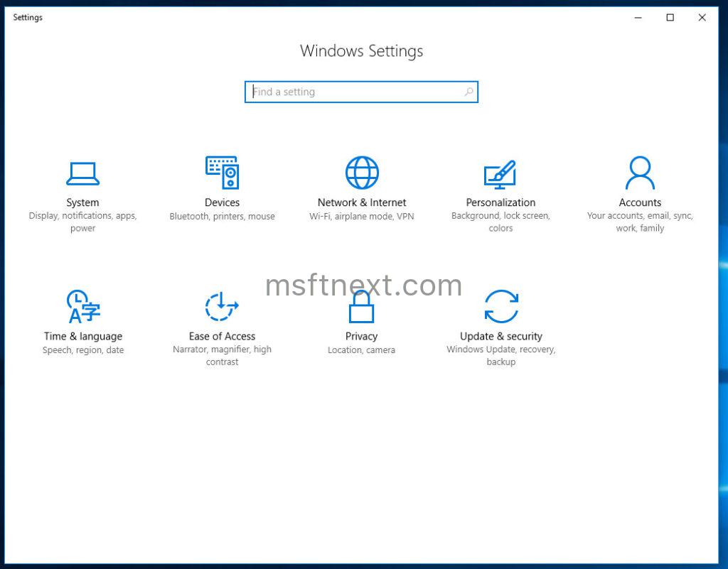Image resolution: width=728 pixels, height=569 pixels.
Task: Click 'Background, lock screen, colors' description
Action: [x=500, y=222]
